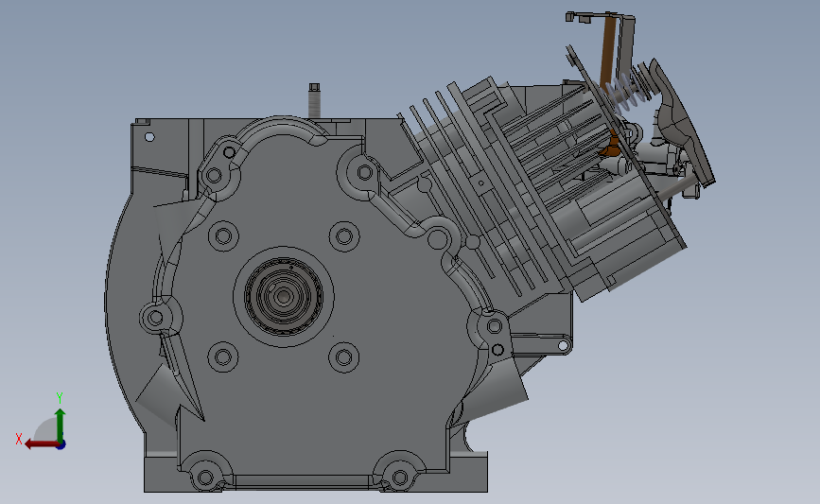The width and height of the screenshot is (820, 504).
Task: Click the red X axis arrow on triad
Action: pos(42,443)
